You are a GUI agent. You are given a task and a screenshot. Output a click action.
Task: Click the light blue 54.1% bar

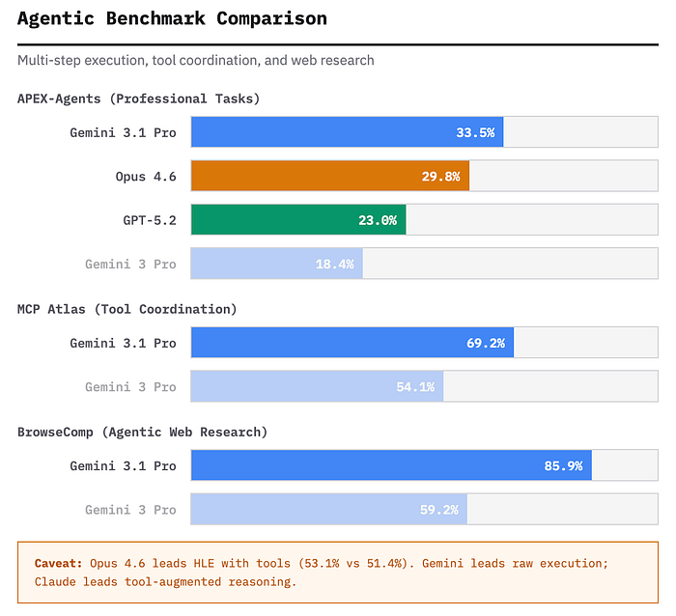tap(316, 386)
